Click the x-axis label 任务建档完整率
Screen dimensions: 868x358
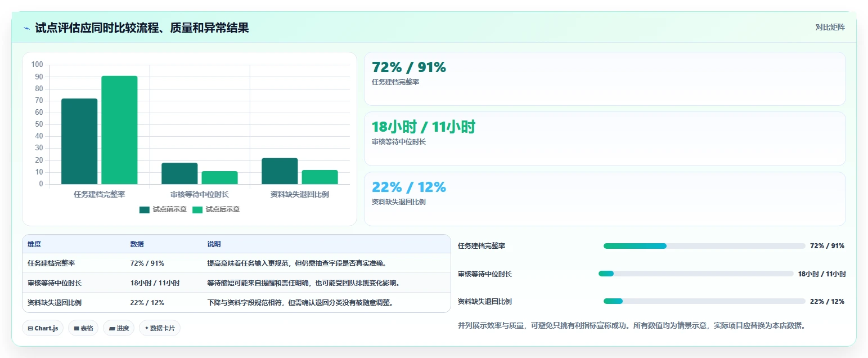[100, 194]
